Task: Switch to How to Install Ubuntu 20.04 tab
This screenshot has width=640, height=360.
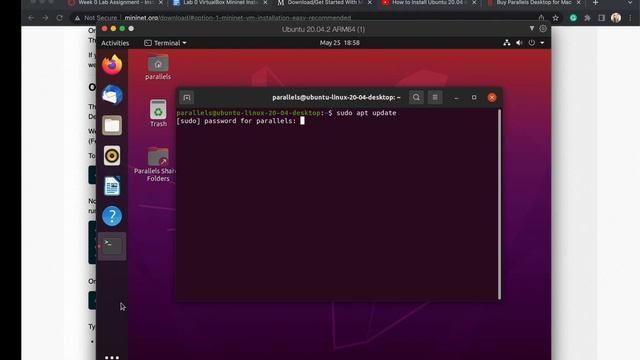Action: click(429, 3)
